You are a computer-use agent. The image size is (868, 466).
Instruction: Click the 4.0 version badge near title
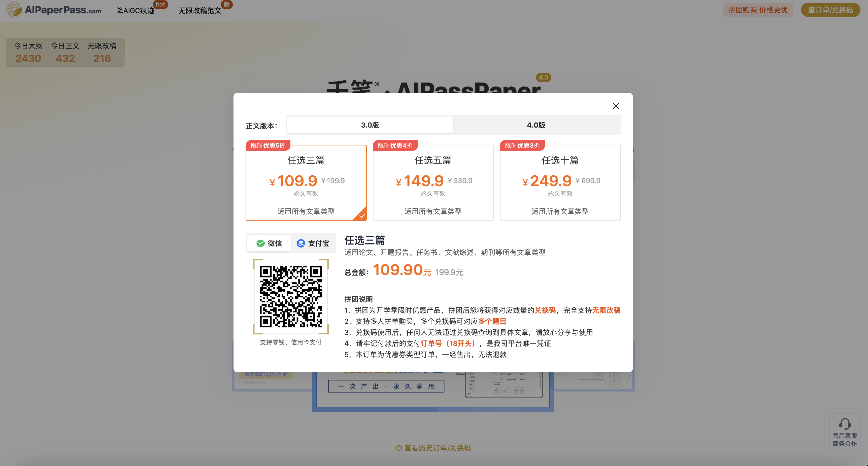pyautogui.click(x=543, y=77)
